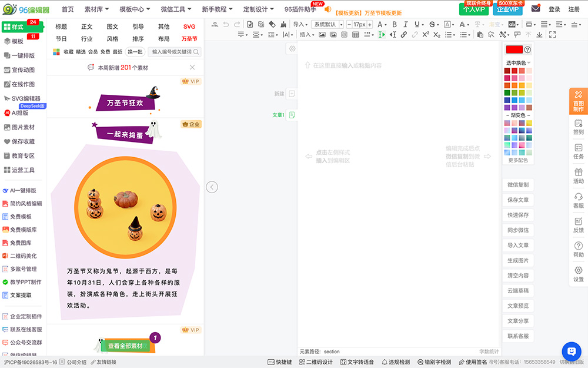Toggle bold formatting
The height and width of the screenshot is (368, 588).
pos(394,25)
